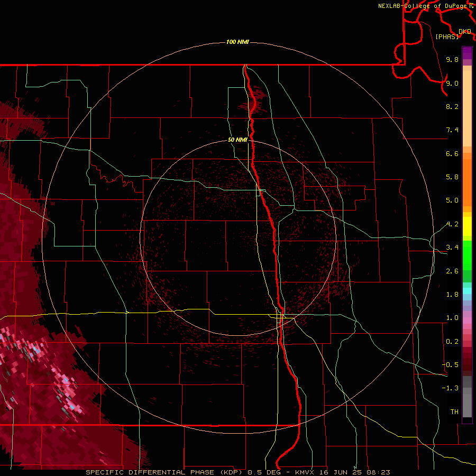This screenshot has width=476, height=476.
Task: Click the 08:23 timestamp
Action: 378,472
